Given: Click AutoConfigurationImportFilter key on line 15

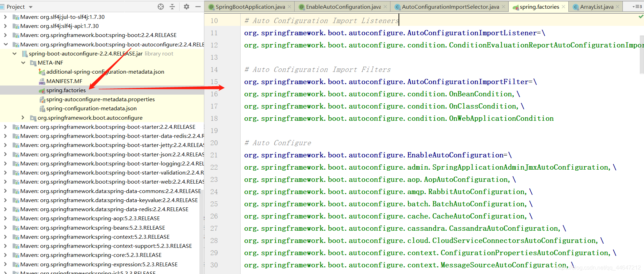Looking at the screenshot, I should coord(386,82).
